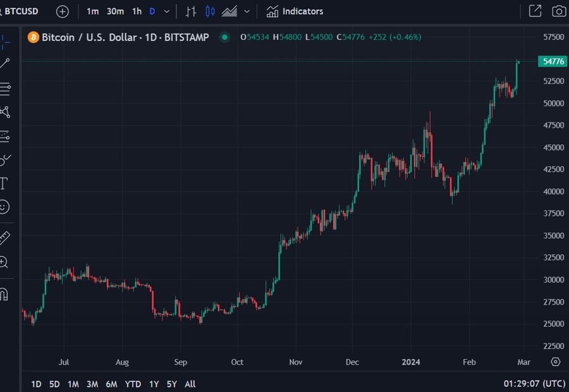Click the 50000 price scale label
Viewport: 569px width, 392px height.
point(554,104)
